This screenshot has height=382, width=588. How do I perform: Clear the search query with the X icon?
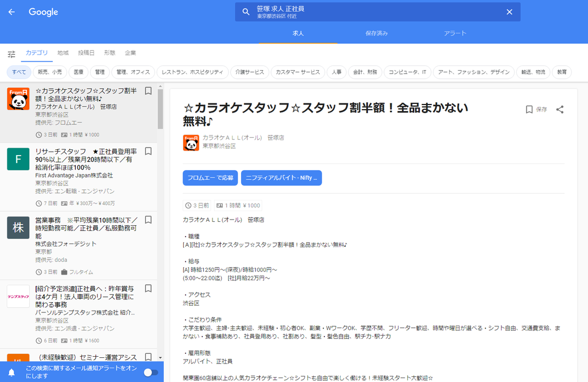[509, 11]
